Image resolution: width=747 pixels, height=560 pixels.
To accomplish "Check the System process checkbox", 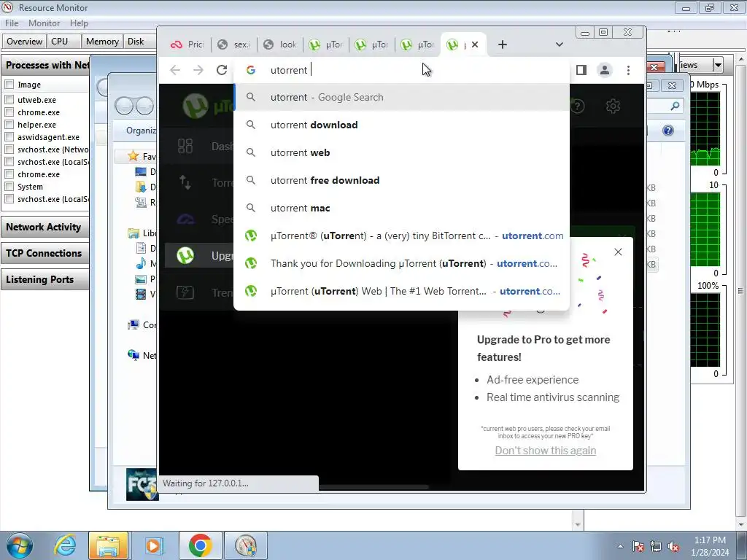I will (9, 186).
